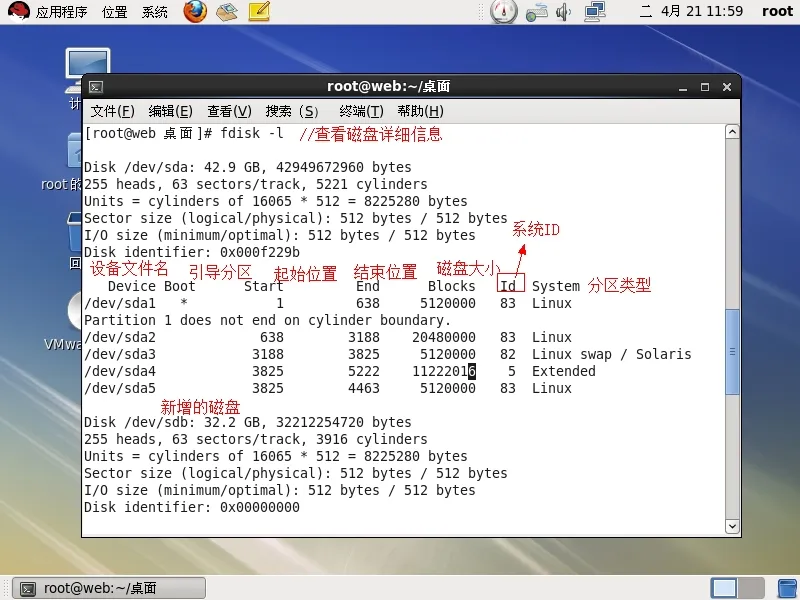The width and height of the screenshot is (800, 600).
Task: Open the mail client panel icon
Action: click(x=227, y=12)
